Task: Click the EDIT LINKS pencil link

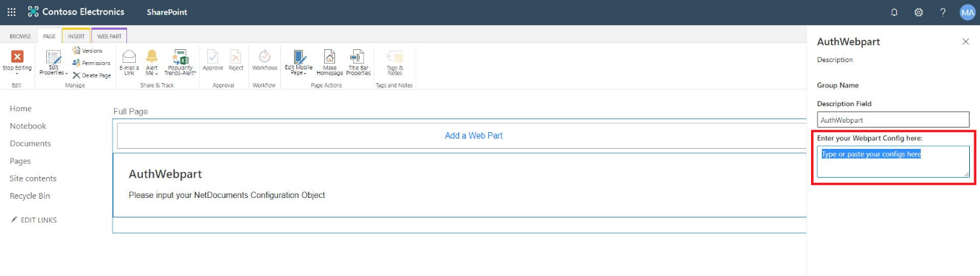Action: click(x=34, y=220)
